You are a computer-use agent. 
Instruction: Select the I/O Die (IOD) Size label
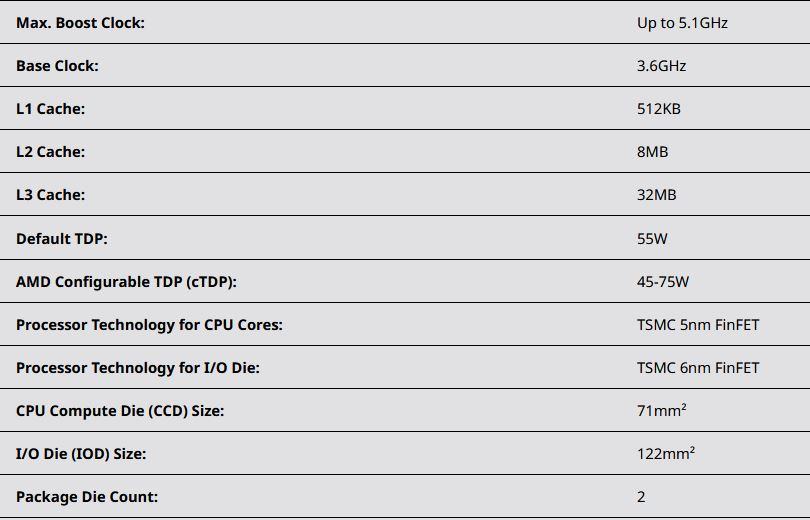[81, 454]
